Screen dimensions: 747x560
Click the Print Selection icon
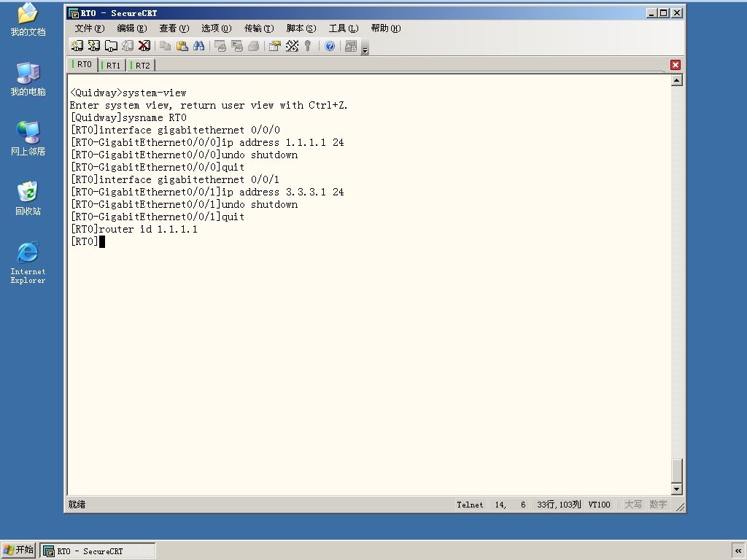click(237, 46)
